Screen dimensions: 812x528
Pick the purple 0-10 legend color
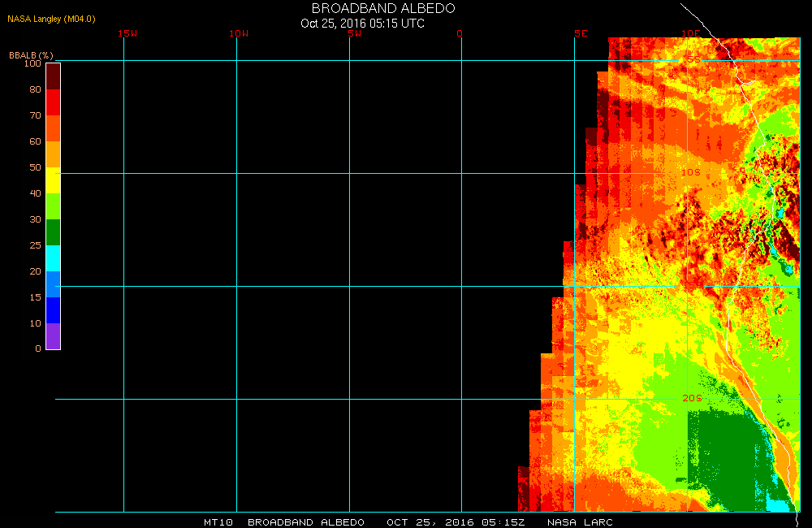point(54,336)
